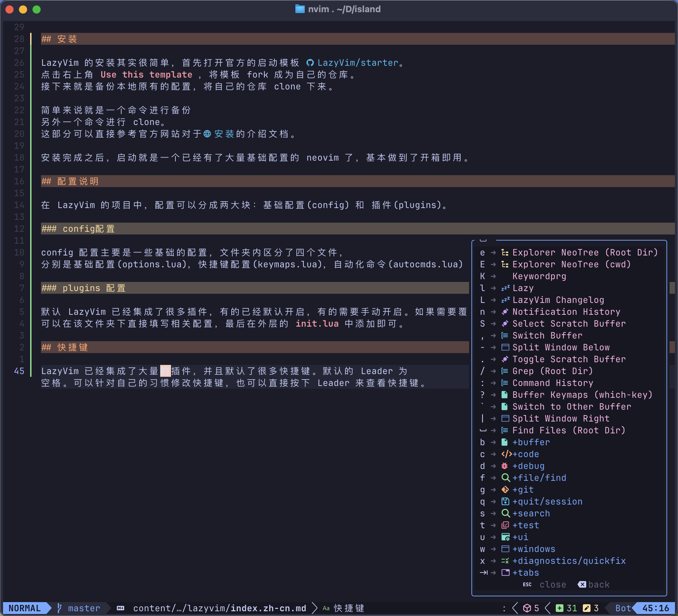The height and width of the screenshot is (616, 678).
Task: Click the globe icon before 安装 link
Action: tap(207, 134)
